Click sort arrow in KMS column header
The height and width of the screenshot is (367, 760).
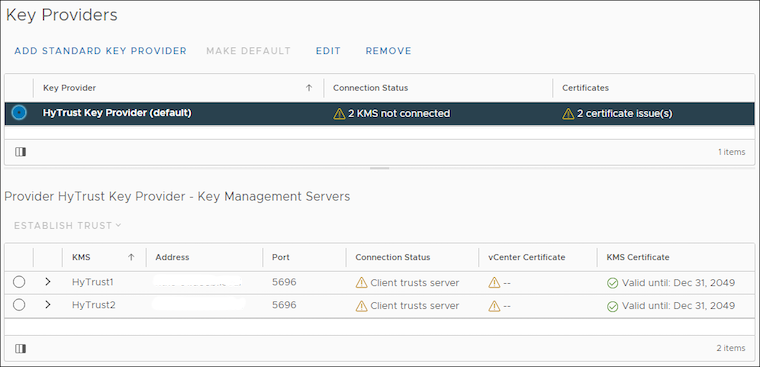point(131,257)
